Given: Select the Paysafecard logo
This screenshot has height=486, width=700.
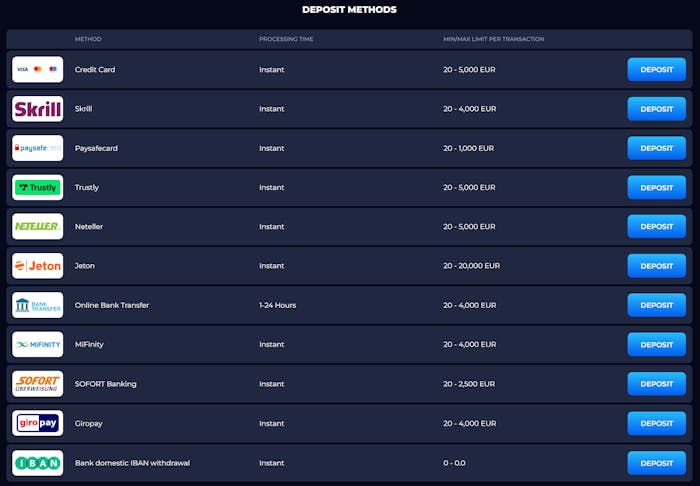Looking at the screenshot, I should pos(38,148).
